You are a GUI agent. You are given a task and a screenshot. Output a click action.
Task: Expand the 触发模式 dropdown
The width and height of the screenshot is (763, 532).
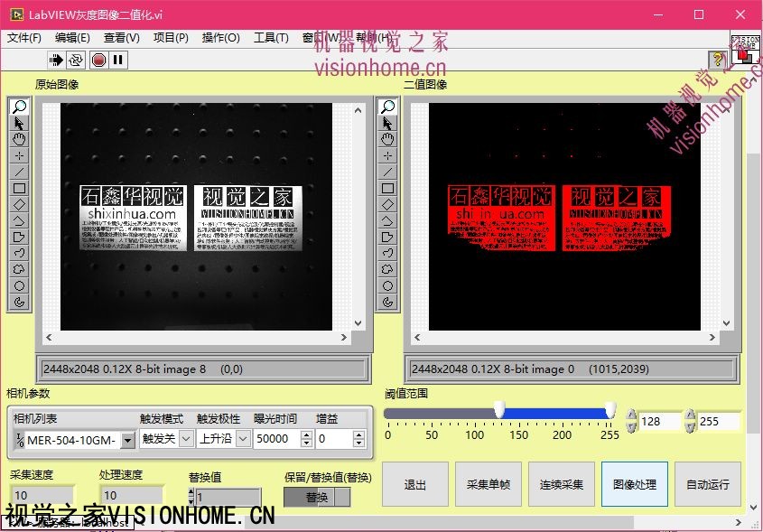click(x=186, y=439)
